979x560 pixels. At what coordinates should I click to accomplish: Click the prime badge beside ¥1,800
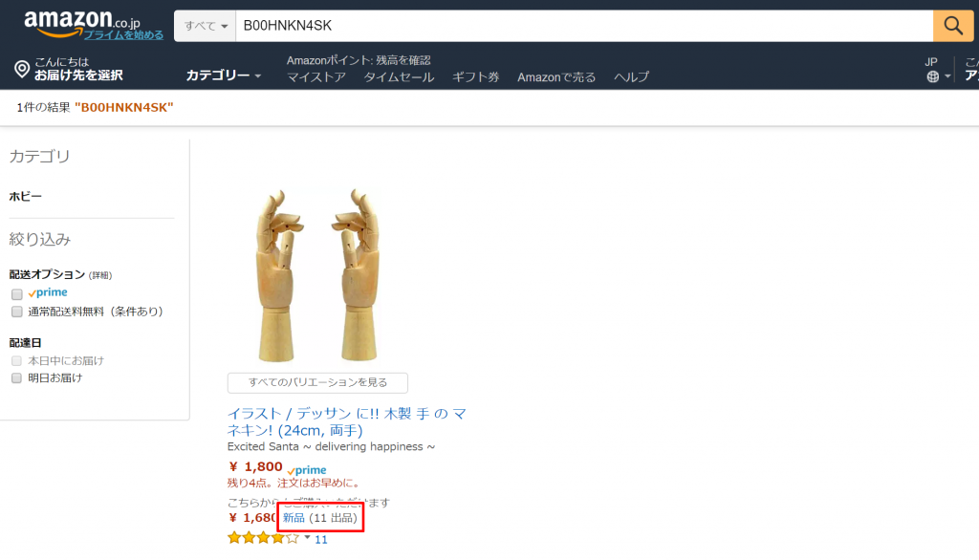pos(307,469)
